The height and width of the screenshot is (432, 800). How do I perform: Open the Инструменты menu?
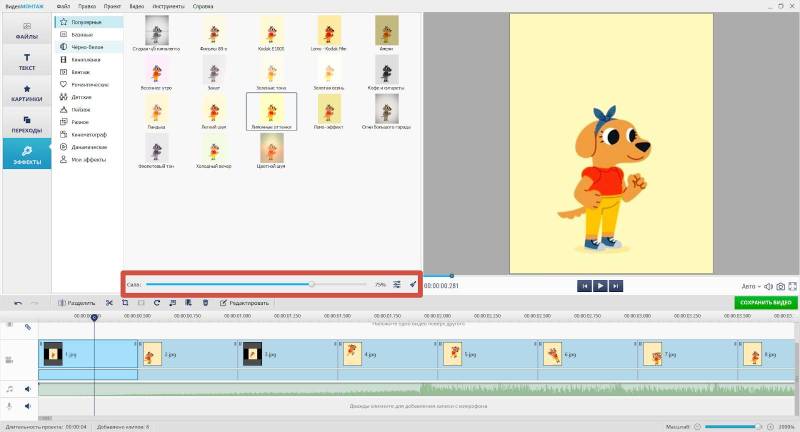[168, 7]
